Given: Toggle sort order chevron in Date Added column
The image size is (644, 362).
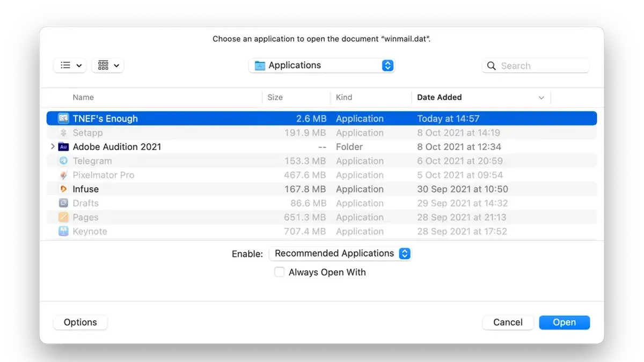Looking at the screenshot, I should pos(541,98).
